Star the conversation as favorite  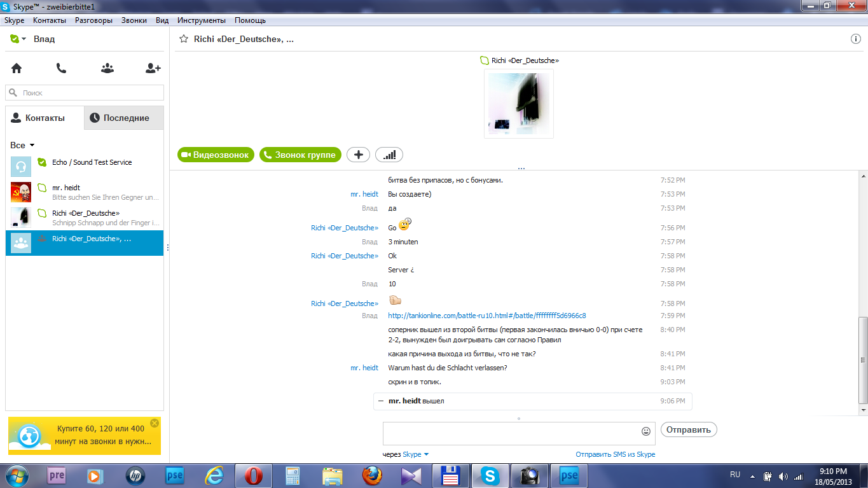coord(184,39)
